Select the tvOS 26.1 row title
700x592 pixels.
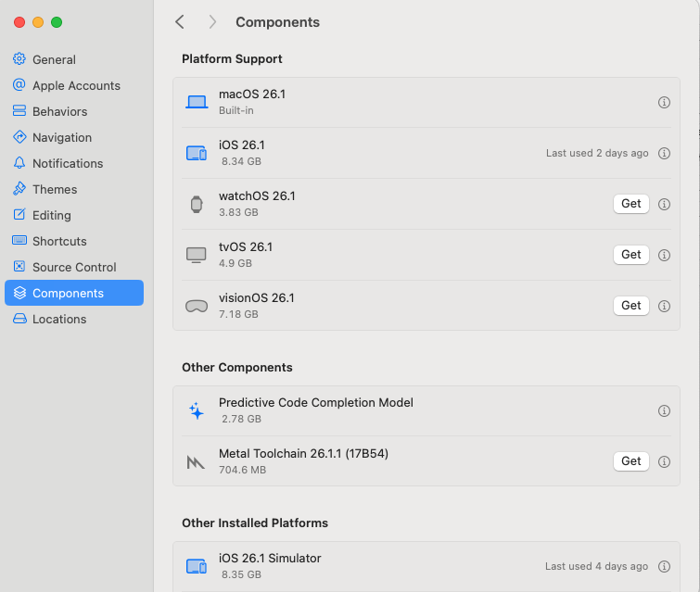[x=246, y=246]
